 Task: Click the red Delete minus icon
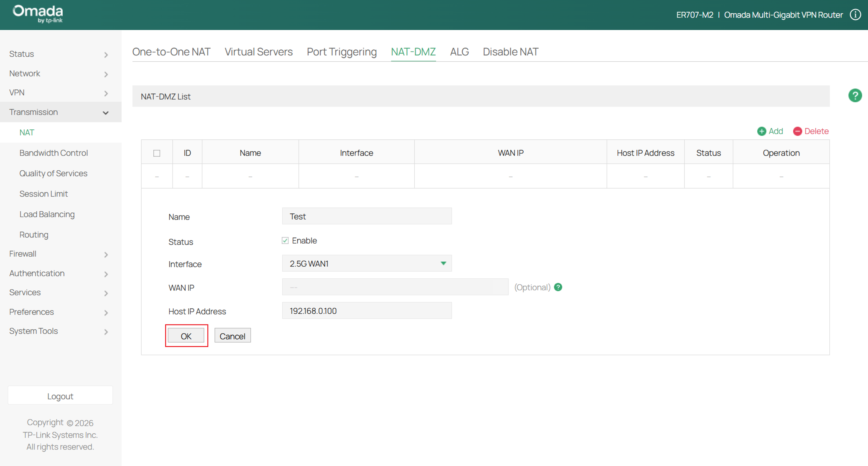(x=797, y=131)
